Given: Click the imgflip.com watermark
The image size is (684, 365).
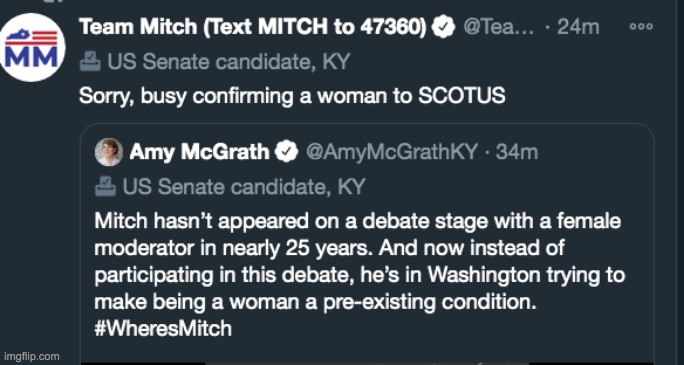Looking at the screenshot, I should point(30,356).
